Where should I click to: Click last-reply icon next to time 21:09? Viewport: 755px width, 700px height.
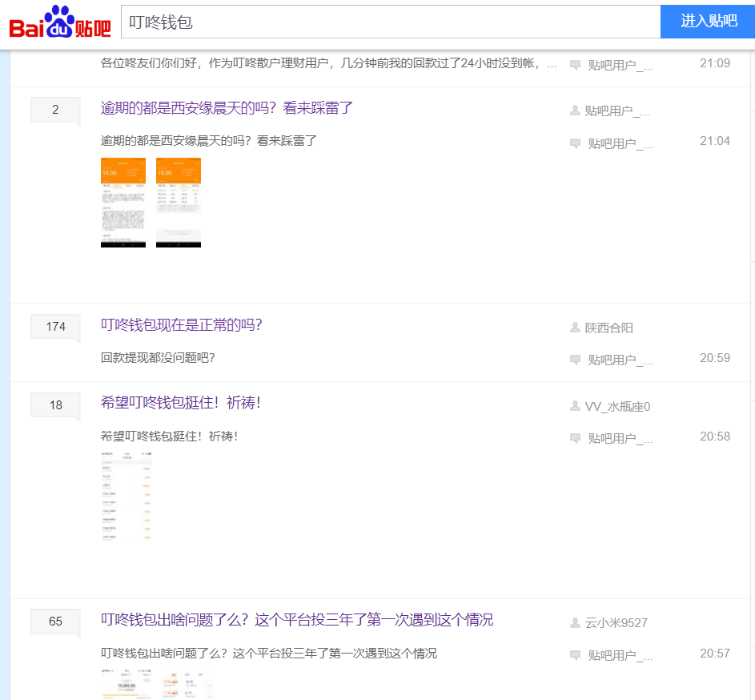click(575, 65)
